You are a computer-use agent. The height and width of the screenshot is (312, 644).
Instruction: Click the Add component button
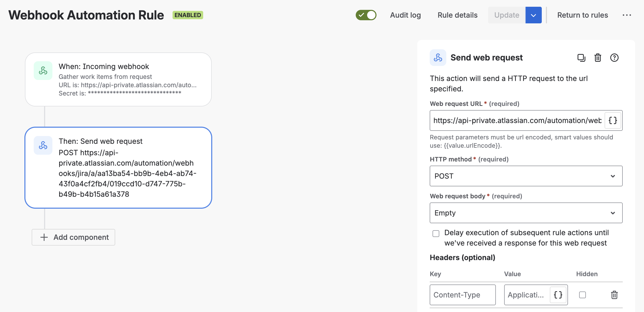pos(73,237)
